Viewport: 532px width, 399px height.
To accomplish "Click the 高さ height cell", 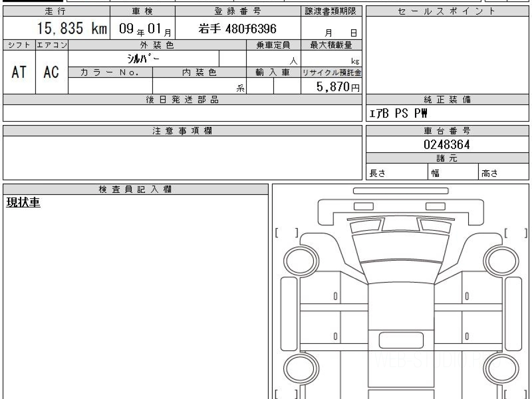I will coord(504,172).
